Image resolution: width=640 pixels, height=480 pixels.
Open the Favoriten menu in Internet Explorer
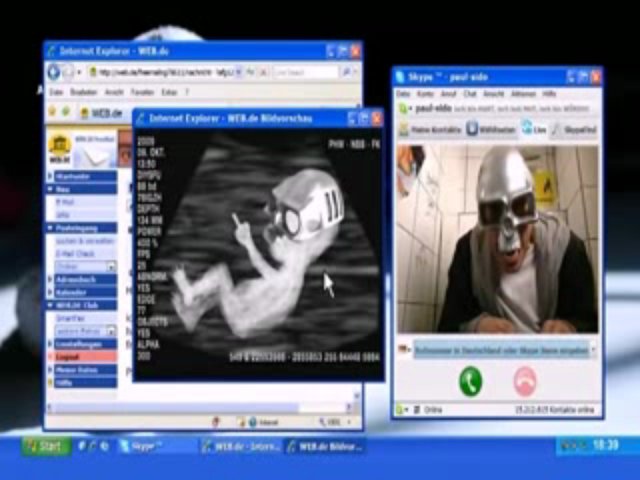click(x=142, y=92)
